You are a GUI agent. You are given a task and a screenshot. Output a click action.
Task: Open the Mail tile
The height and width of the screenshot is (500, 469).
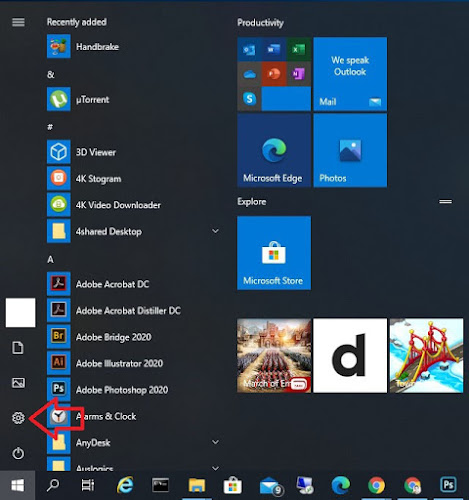[x=350, y=74]
